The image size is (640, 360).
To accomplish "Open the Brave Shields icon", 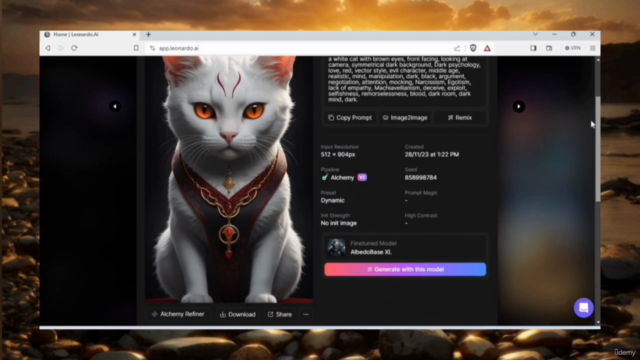I will [x=473, y=48].
